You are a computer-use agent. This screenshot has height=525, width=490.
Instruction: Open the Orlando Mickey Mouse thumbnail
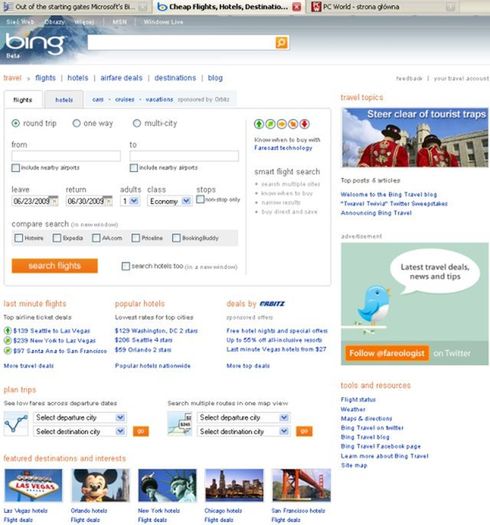point(100,485)
